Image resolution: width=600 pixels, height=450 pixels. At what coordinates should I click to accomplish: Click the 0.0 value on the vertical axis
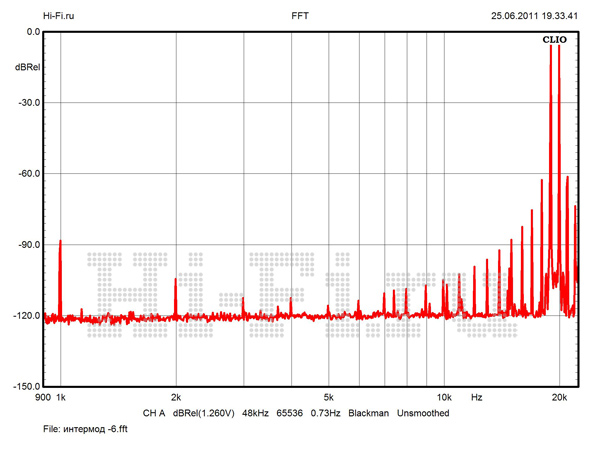coord(31,32)
